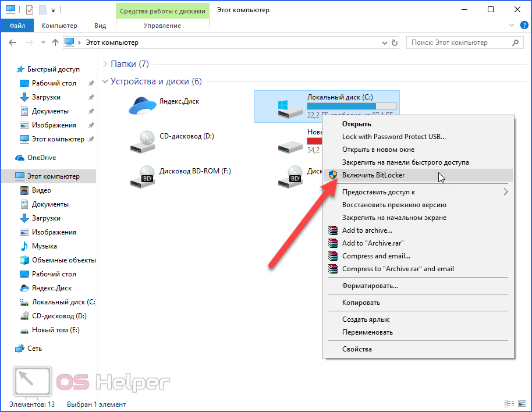Viewport: 532px width, 412px height.
Task: Collapse the Устройства и диски group
Action: [x=105, y=81]
